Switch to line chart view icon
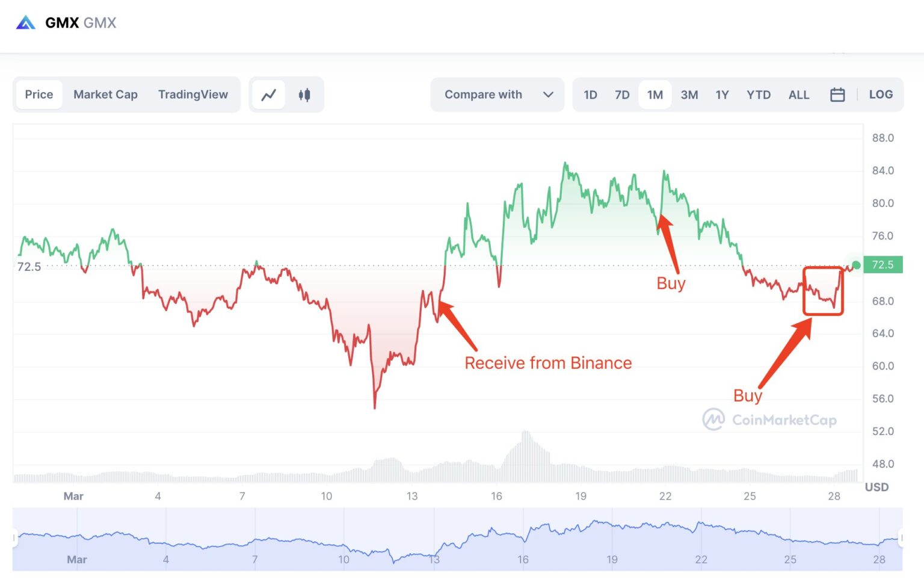This screenshot has height=582, width=924. pos(269,94)
